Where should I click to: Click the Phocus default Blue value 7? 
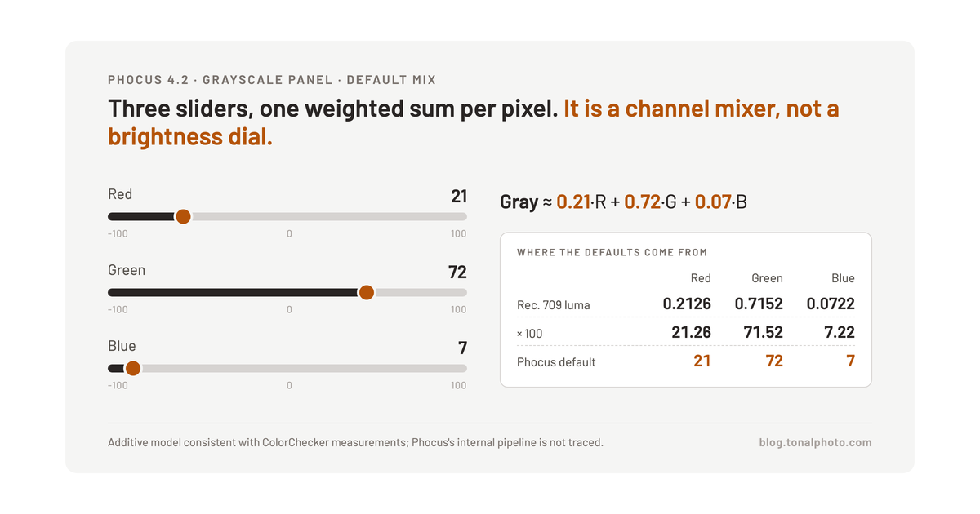851,361
